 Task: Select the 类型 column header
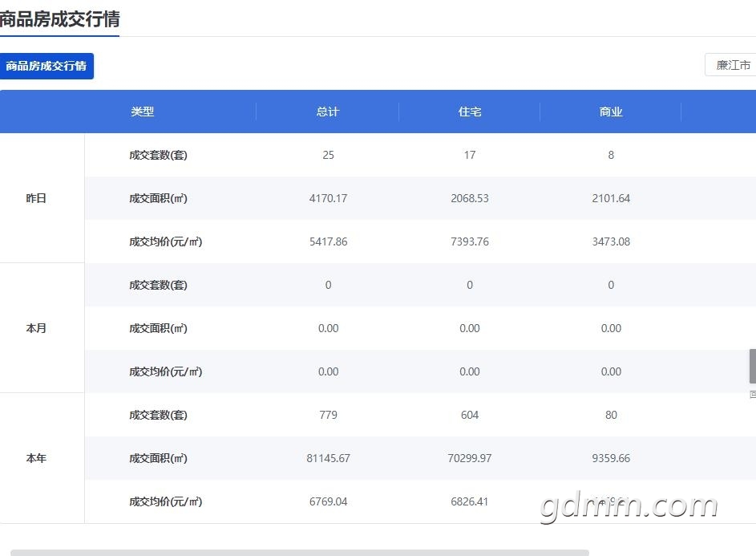pyautogui.click(x=142, y=112)
